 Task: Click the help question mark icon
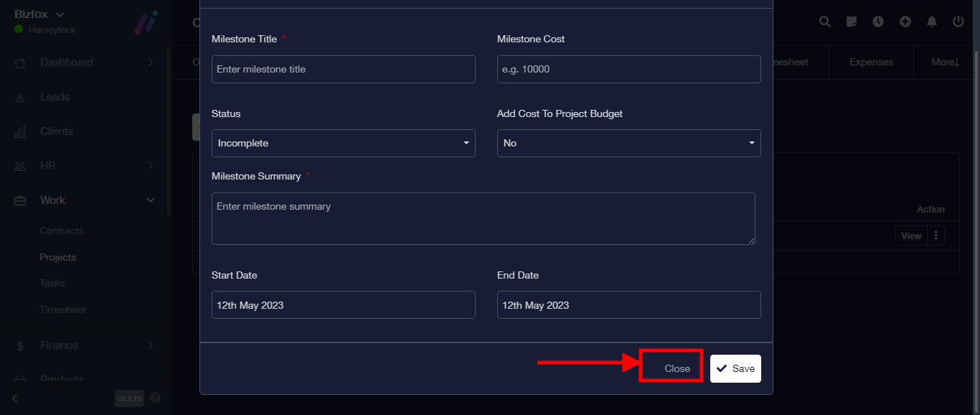tap(156, 398)
